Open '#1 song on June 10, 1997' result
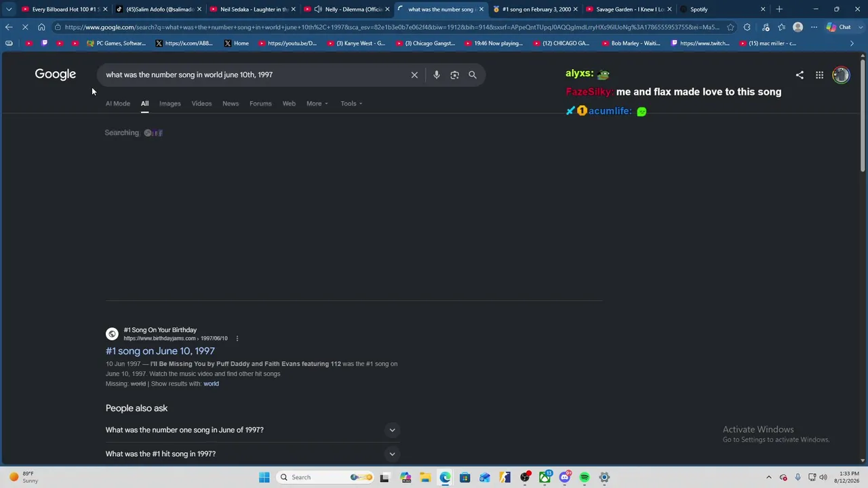868x488 pixels. [x=160, y=351]
